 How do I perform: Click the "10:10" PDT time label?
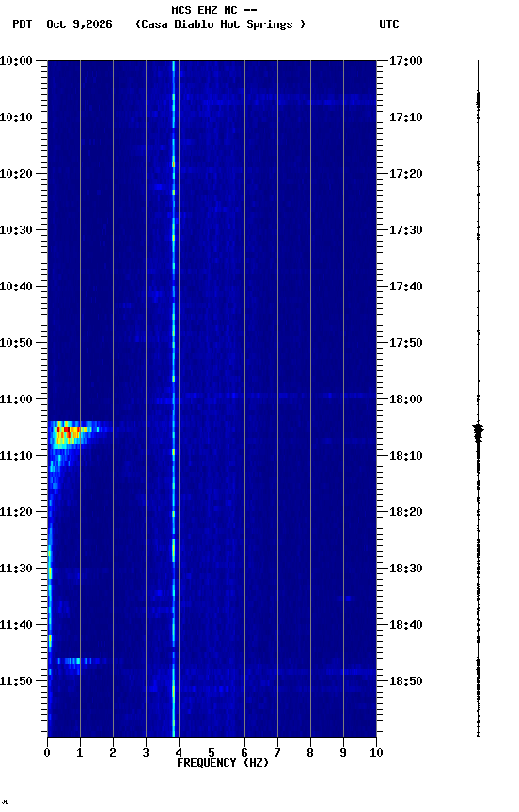[x=16, y=117]
